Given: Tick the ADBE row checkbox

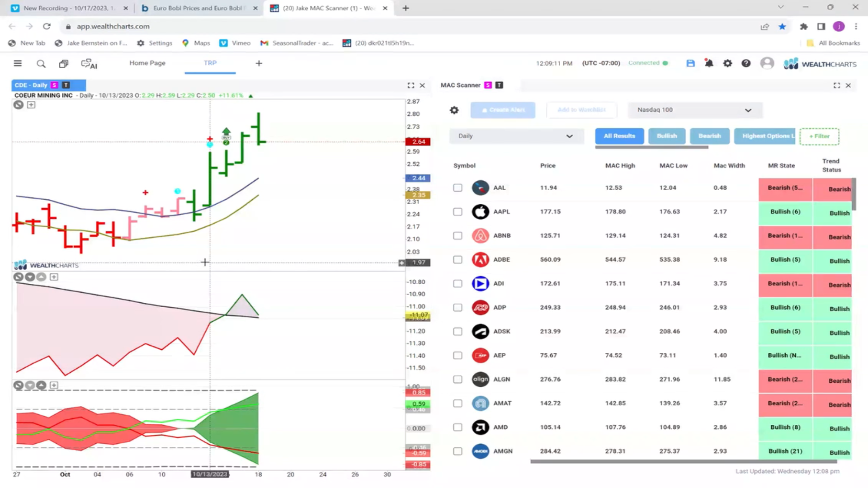Looking at the screenshot, I should [458, 260].
